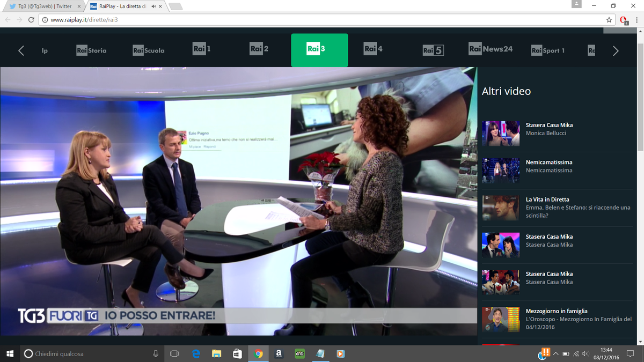Click the Chrome taskbar icon
Viewport: 644px width, 362px height.
point(258,353)
